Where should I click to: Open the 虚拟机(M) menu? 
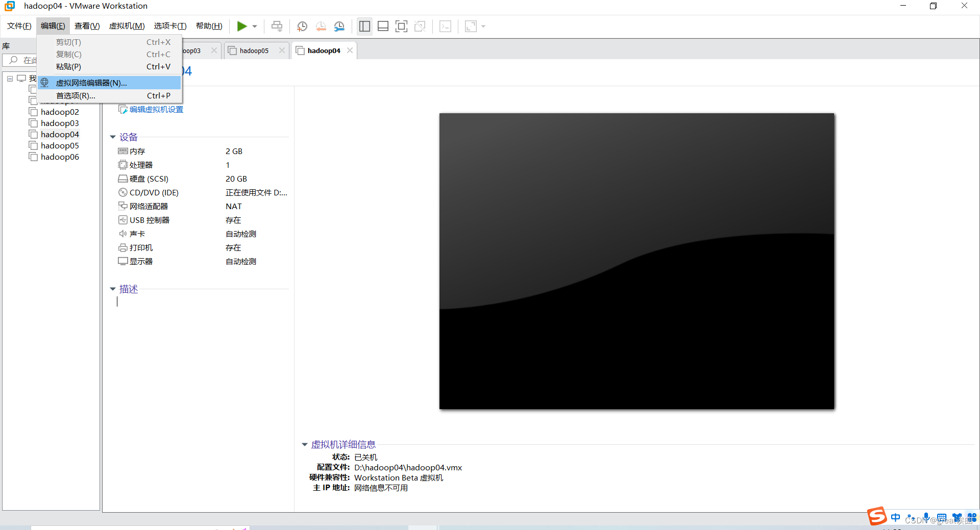coord(127,26)
